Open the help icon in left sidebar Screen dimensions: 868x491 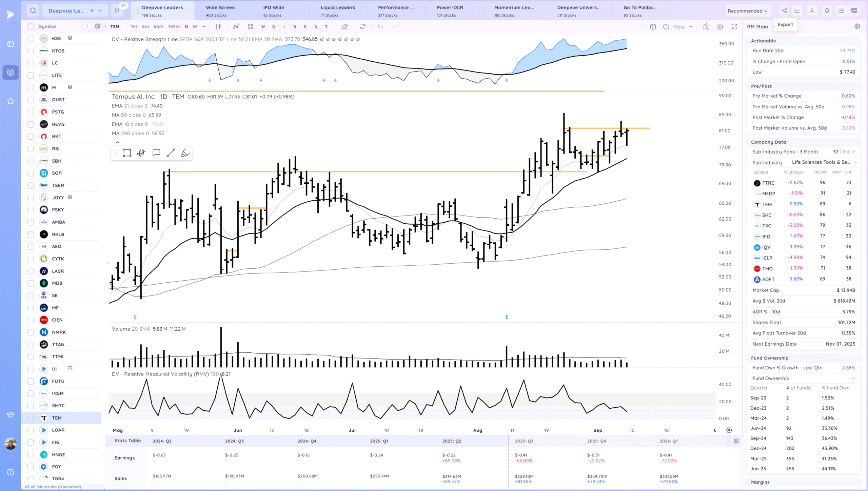[11, 472]
